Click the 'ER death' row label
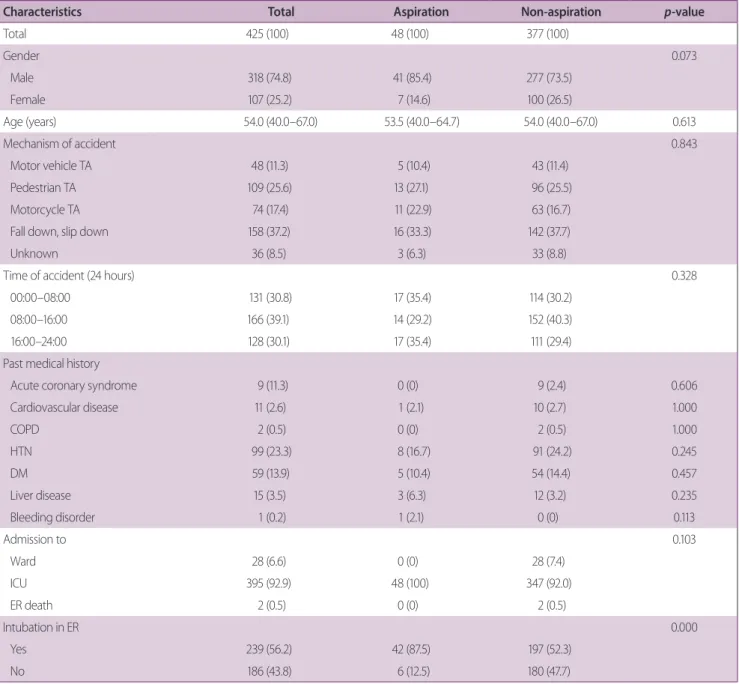This screenshot has height=684, width=739. click(x=31, y=605)
